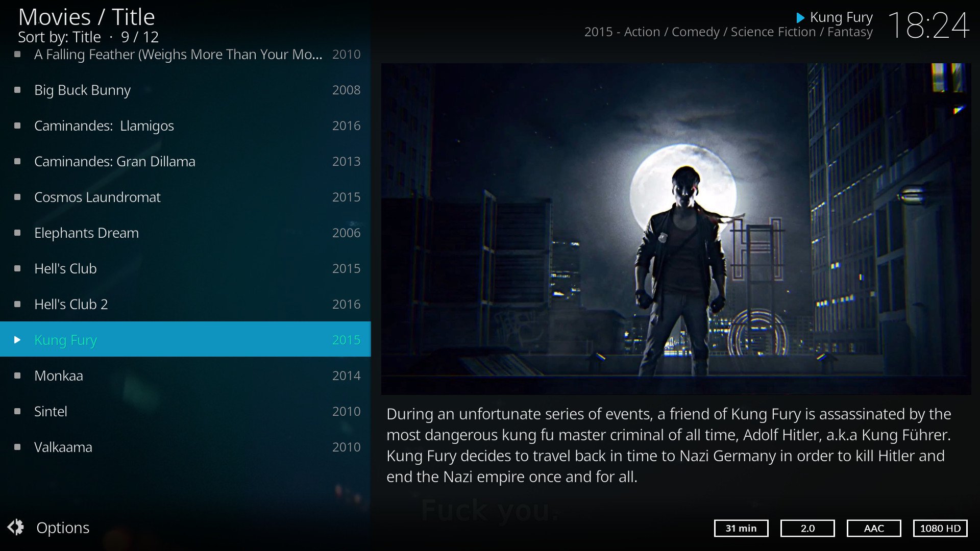Click the Kung Fury plot description
Image resolution: width=980 pixels, height=551 pixels.
point(669,445)
